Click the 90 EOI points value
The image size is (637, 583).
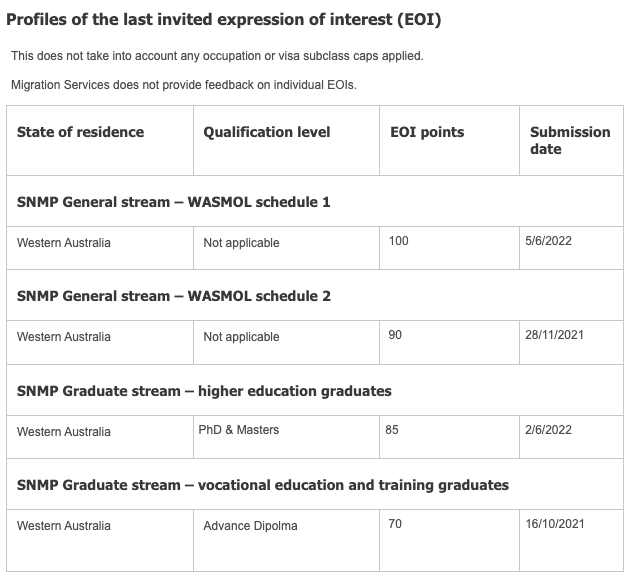pyautogui.click(x=395, y=335)
